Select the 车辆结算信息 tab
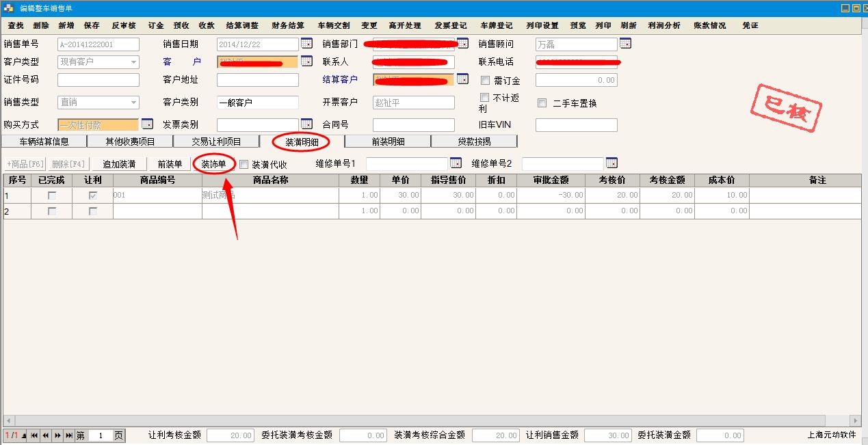Screen dimensions: 868x445 click(44, 141)
